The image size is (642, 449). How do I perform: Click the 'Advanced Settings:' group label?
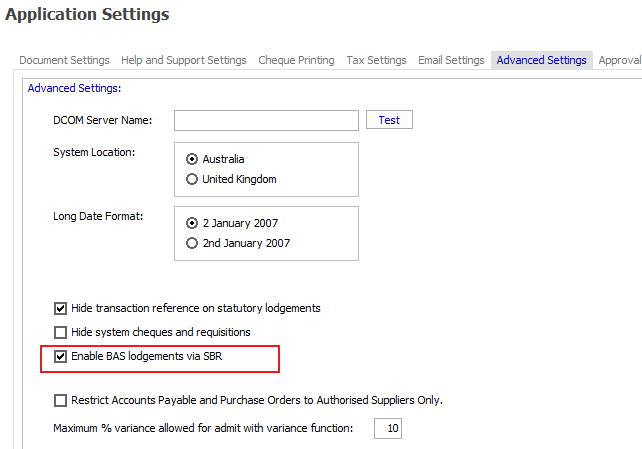click(74, 88)
